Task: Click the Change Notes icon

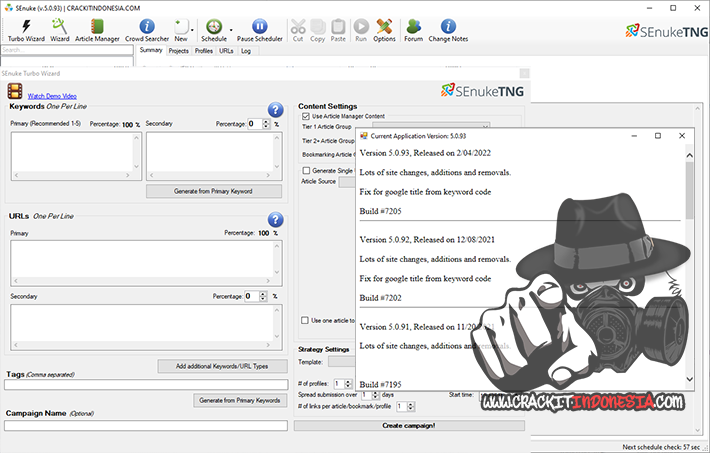Action: point(448,30)
